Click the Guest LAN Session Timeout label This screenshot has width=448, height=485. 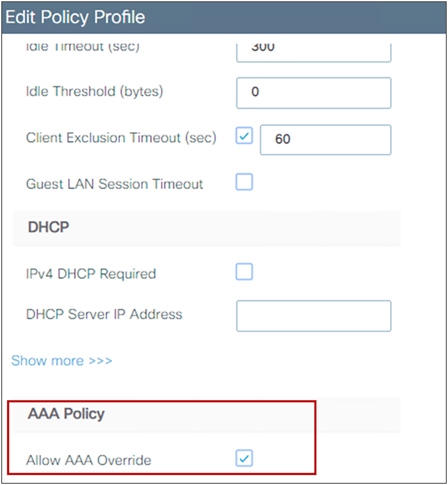pyautogui.click(x=115, y=184)
